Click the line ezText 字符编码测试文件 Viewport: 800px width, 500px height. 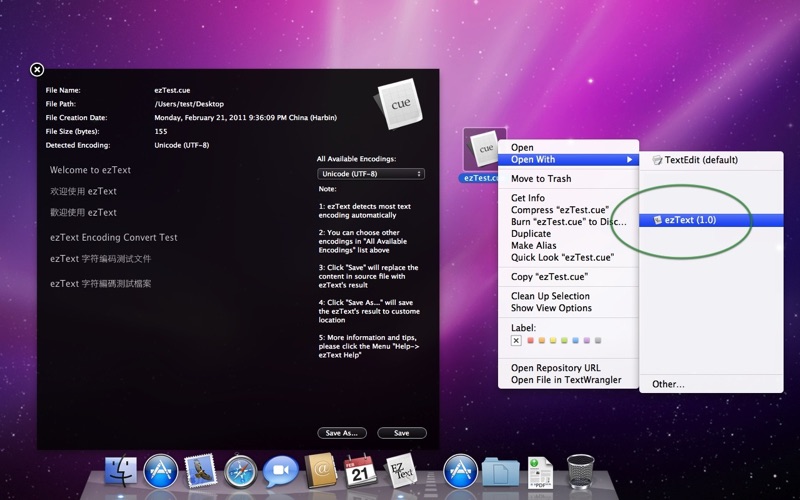point(101,259)
